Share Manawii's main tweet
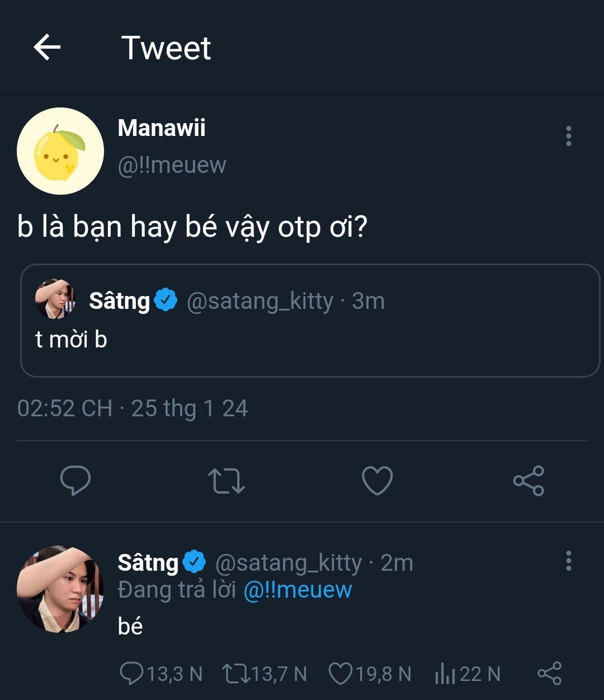This screenshot has height=700, width=604. tap(528, 481)
